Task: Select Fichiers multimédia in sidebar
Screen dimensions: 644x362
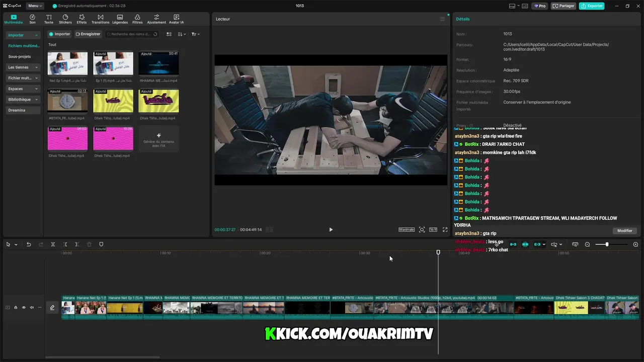Action: [24, 46]
